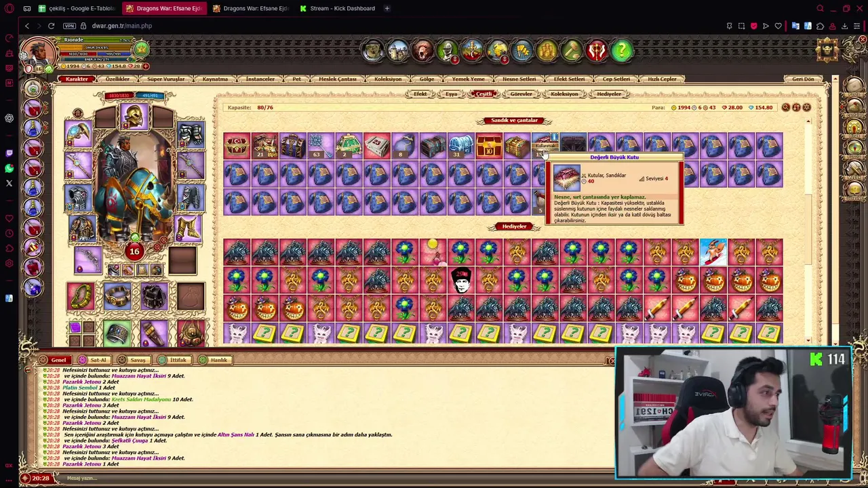Open the Hızlı Cepler tab
This screenshot has width=868, height=488.
[x=662, y=79]
